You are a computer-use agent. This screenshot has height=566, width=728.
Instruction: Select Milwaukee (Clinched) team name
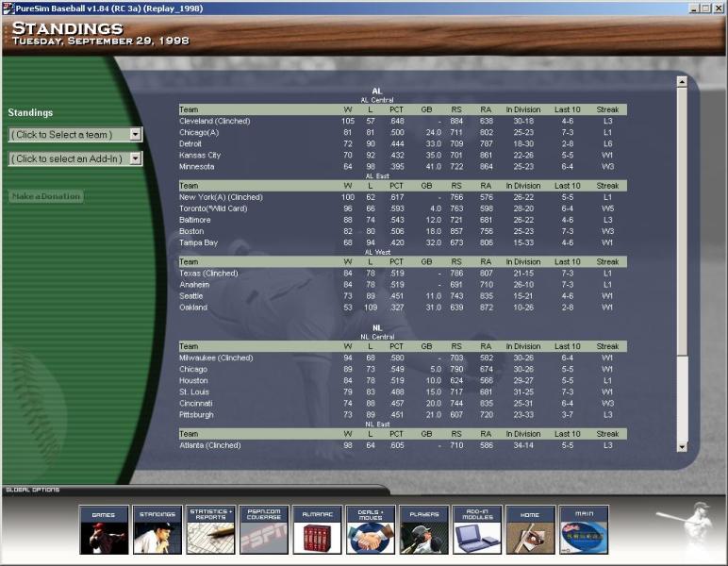216,358
